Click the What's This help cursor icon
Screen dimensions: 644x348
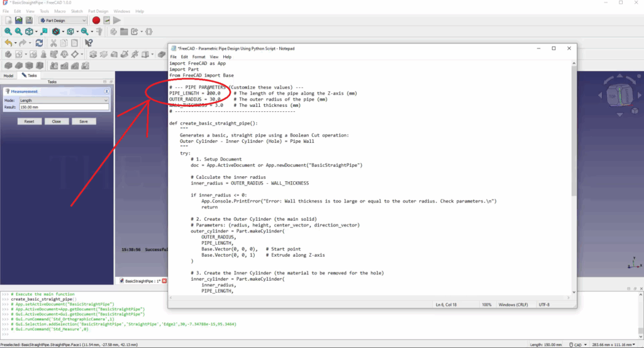pos(89,43)
